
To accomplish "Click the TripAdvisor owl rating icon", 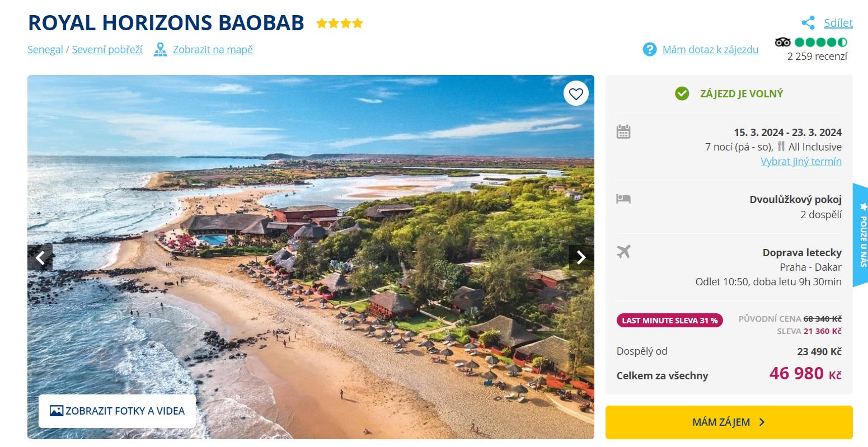I will click(782, 42).
